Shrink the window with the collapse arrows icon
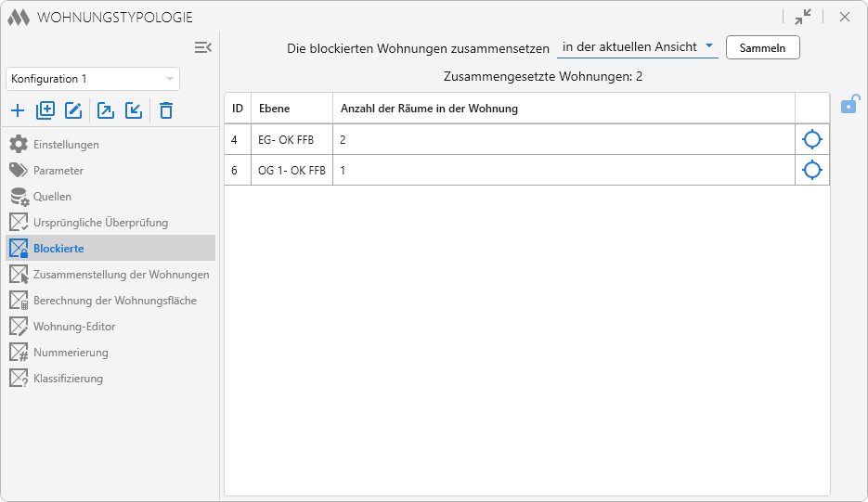868x502 pixels. point(803,17)
